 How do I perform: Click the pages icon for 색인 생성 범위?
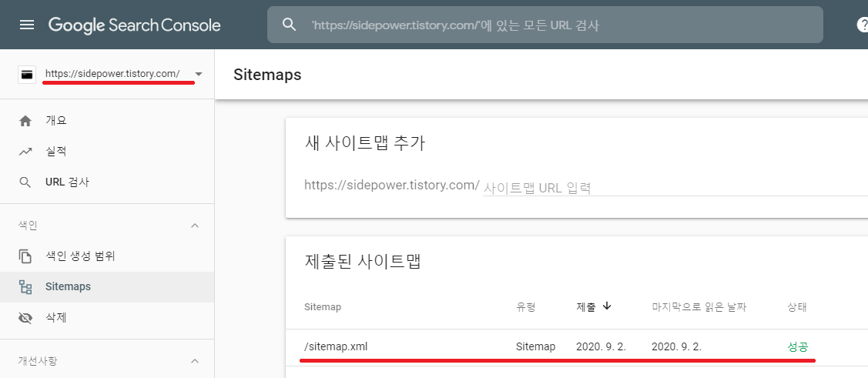coord(25,256)
